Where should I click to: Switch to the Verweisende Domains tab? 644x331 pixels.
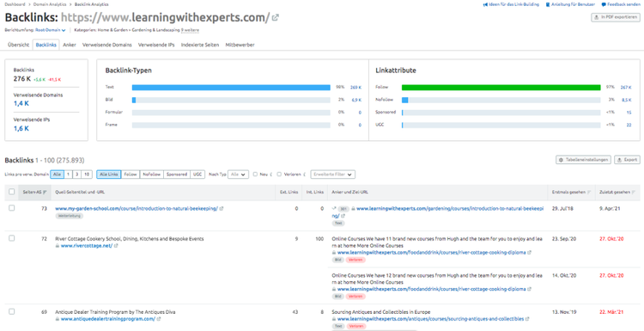pos(107,45)
